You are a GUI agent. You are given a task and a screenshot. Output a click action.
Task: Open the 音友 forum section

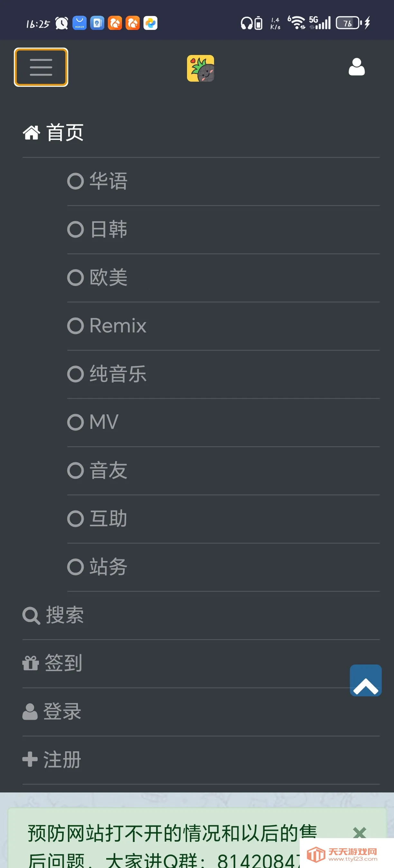point(98,470)
